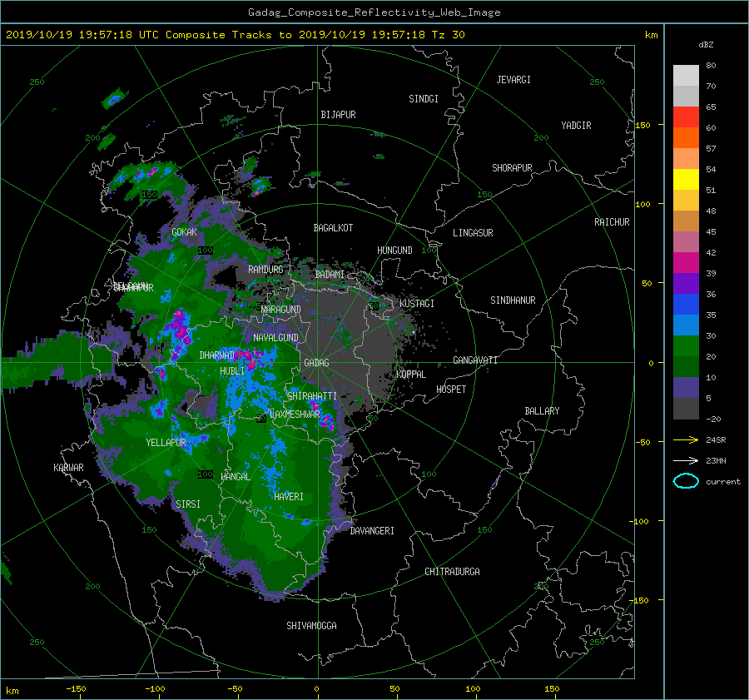Click the RAICHUR label
The height and width of the screenshot is (700, 749).
(612, 222)
